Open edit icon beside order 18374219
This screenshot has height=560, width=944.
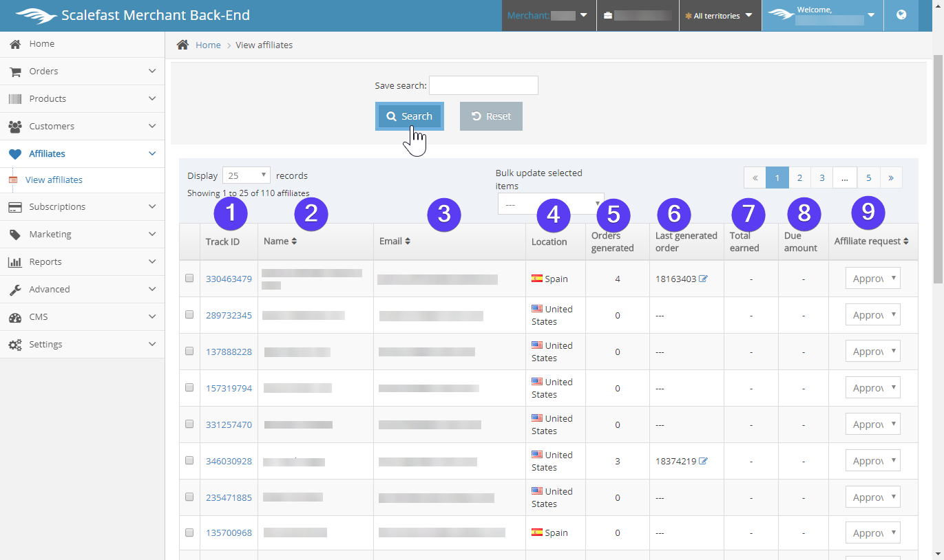click(703, 462)
